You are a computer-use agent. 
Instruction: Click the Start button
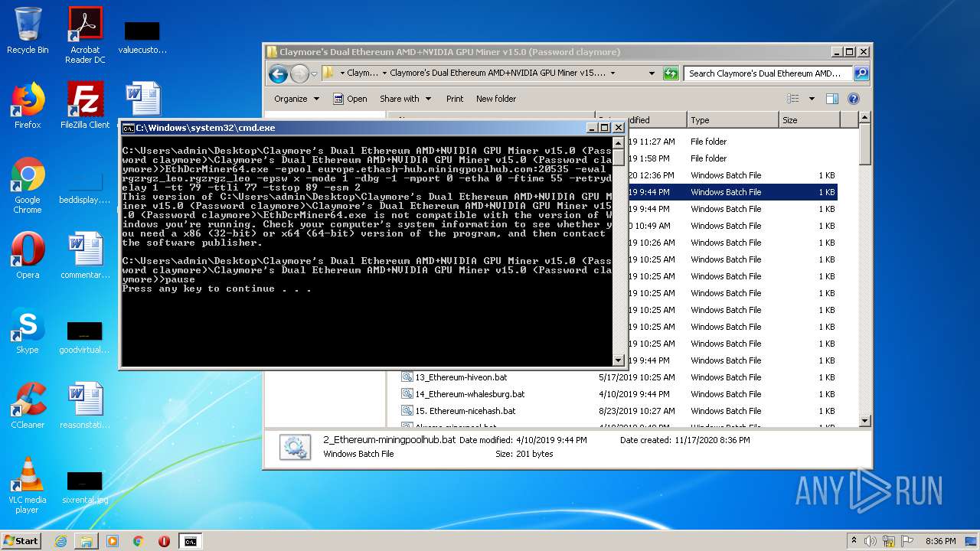coord(21,540)
